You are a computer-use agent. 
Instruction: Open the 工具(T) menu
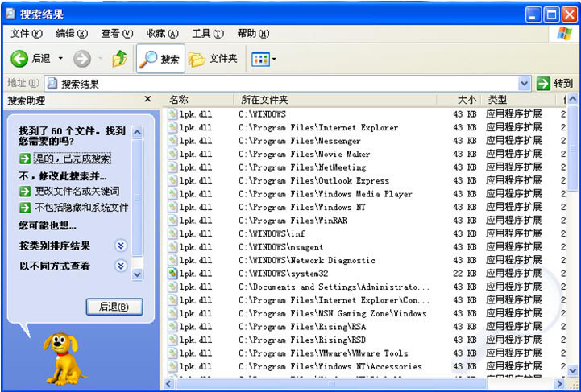[208, 34]
